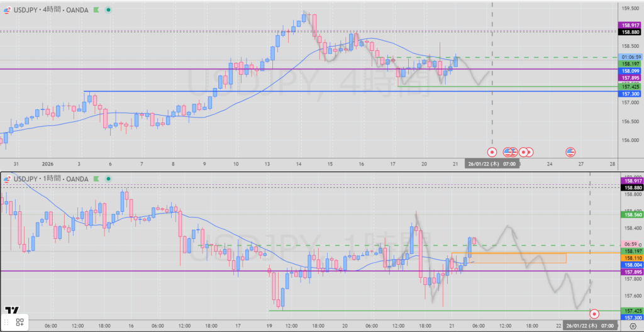The image size is (644, 332).
Task: Click the green flag icon beside OANDA
Action: [x=96, y=11]
